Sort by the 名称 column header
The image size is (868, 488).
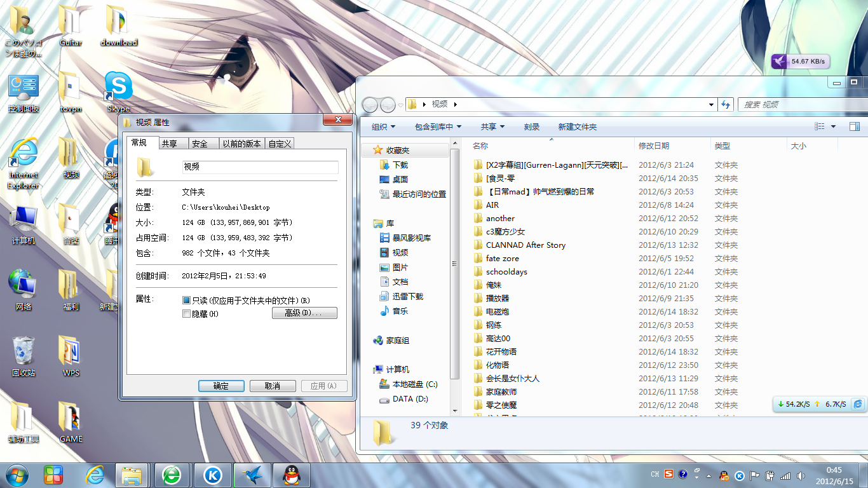click(x=550, y=146)
